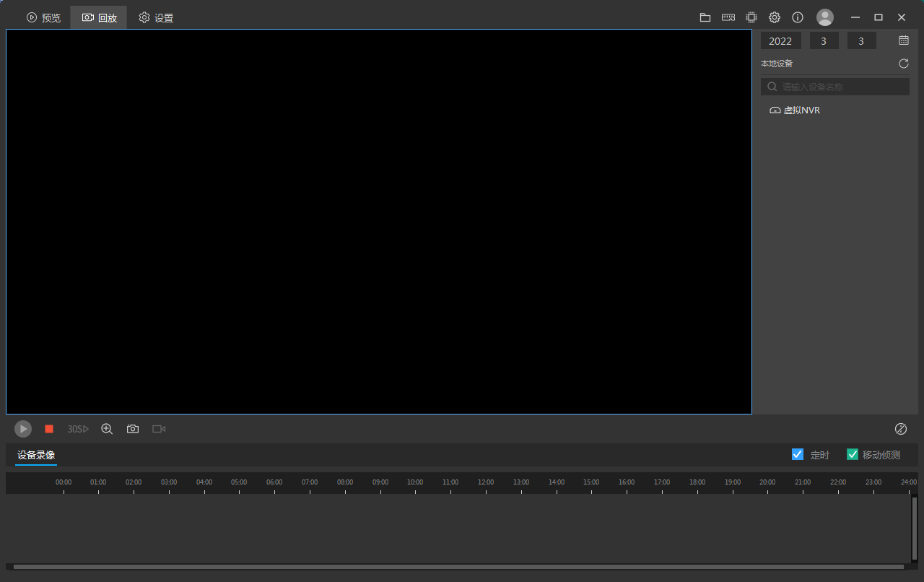Open the info icon in top bar
This screenshot has width=924, height=582.
798,17
